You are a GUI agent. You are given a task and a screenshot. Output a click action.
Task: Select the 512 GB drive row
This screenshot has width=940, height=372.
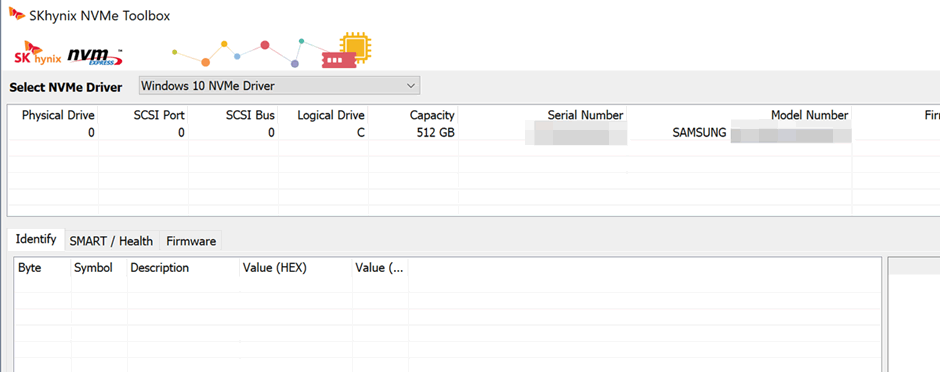click(x=474, y=133)
